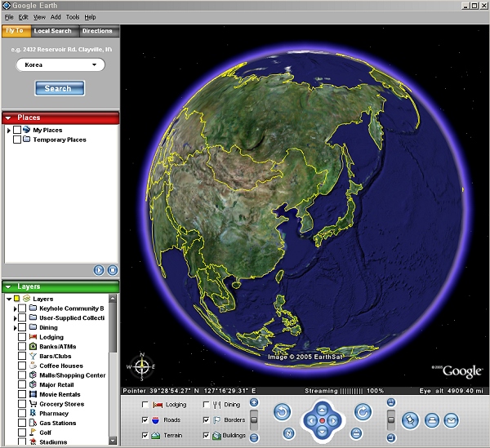
Task: Stop the tour in Places panel
Action: pos(113,270)
